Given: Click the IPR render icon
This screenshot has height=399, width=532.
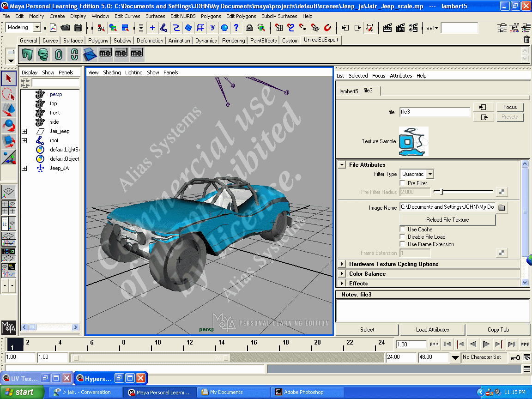Looking at the screenshot, I should (400, 28).
